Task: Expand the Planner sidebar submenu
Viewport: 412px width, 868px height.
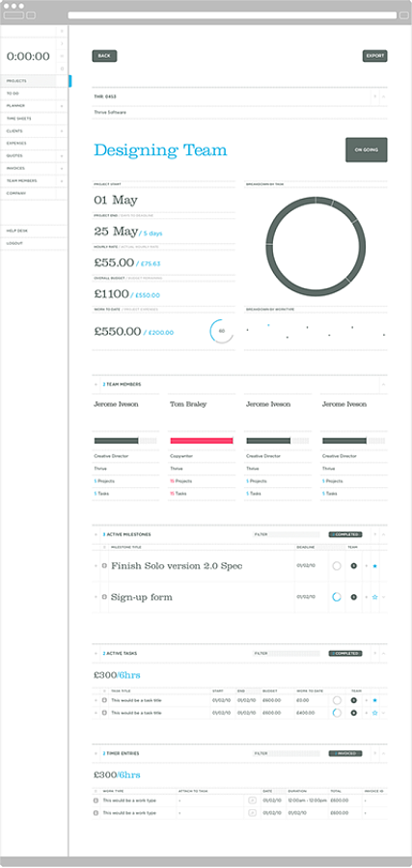Action: point(62,106)
